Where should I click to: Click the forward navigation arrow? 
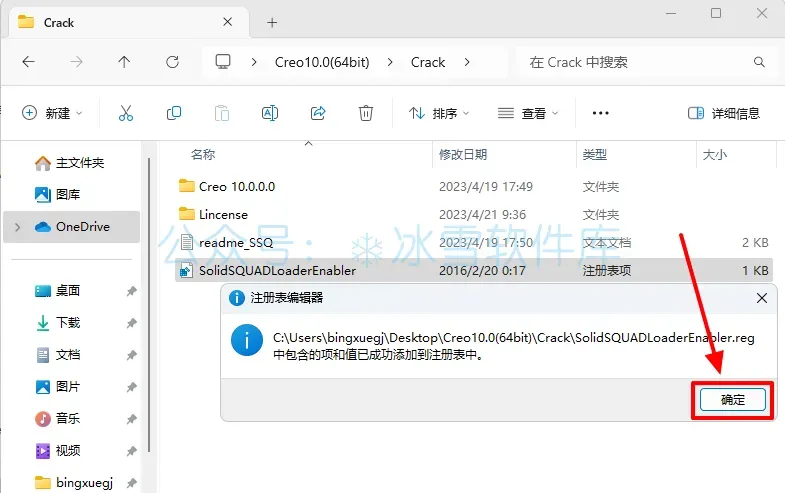click(x=77, y=62)
